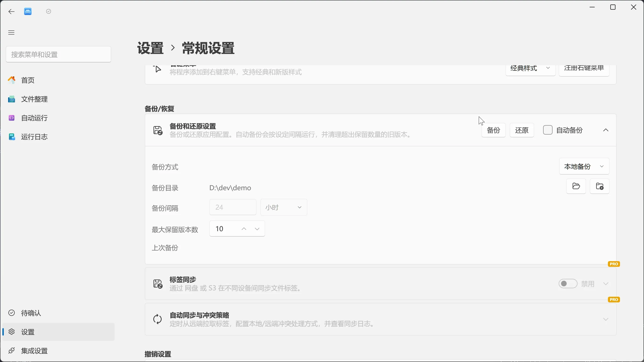Increase 最大保留版本数 with up arrow
The image size is (644, 362).
(244, 229)
